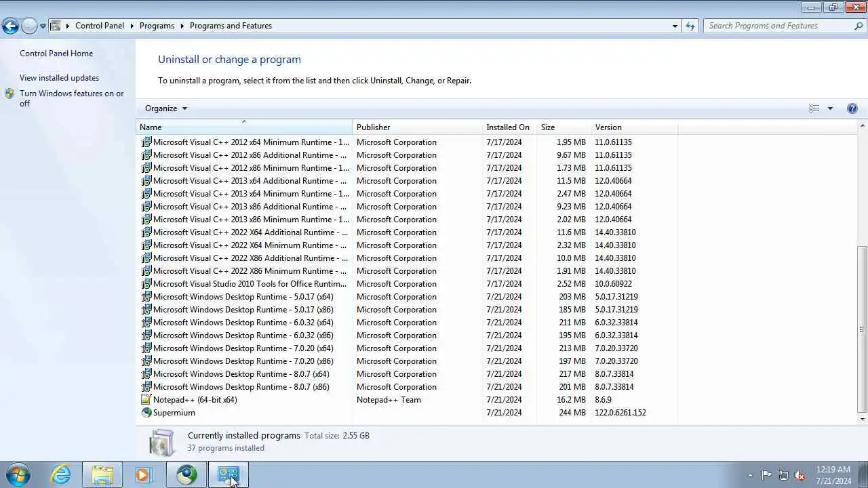The height and width of the screenshot is (488, 868).
Task: Select Windows Desktop Runtime - 7.0.20 (x64) row
Action: pos(407,348)
